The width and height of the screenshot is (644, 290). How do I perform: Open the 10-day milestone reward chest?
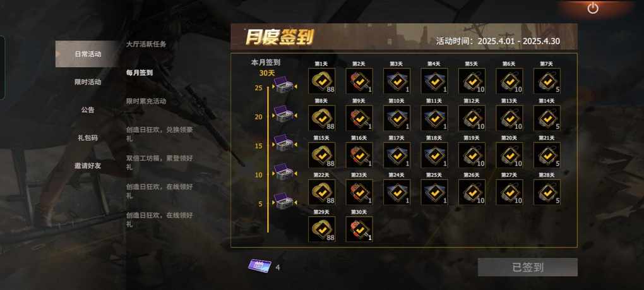point(284,173)
